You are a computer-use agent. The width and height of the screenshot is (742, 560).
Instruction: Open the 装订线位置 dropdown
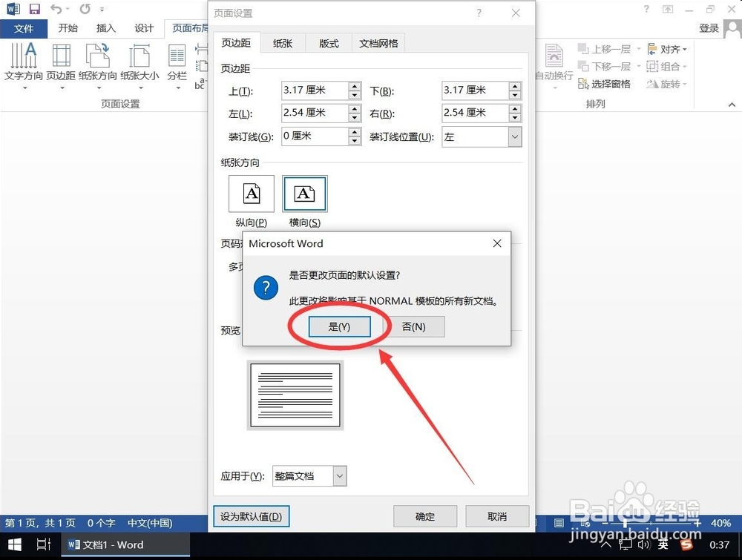(x=515, y=136)
